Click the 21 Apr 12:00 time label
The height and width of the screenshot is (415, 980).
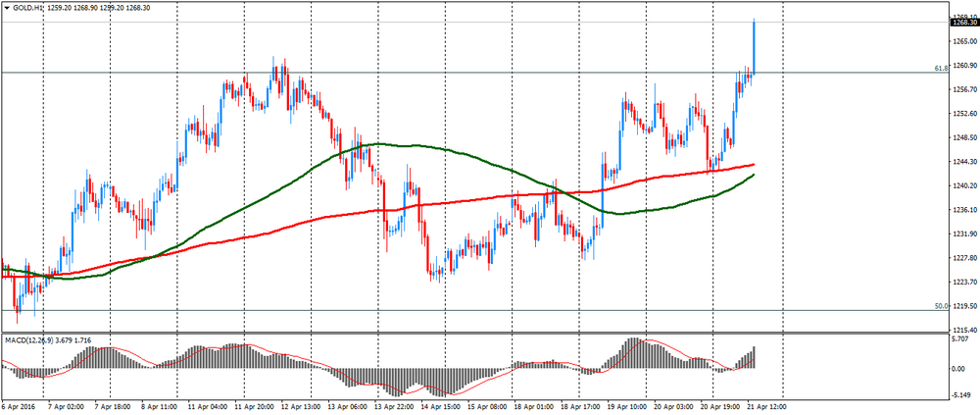coord(767,404)
